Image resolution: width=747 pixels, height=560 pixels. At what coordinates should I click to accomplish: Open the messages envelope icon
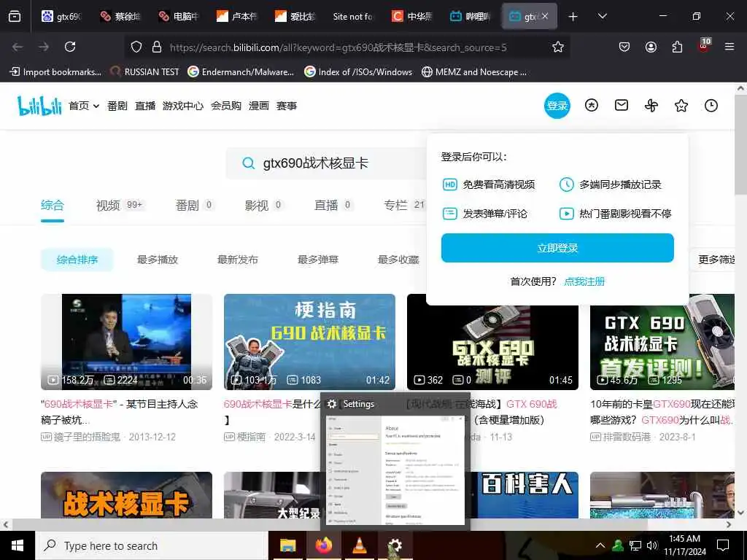coord(622,105)
